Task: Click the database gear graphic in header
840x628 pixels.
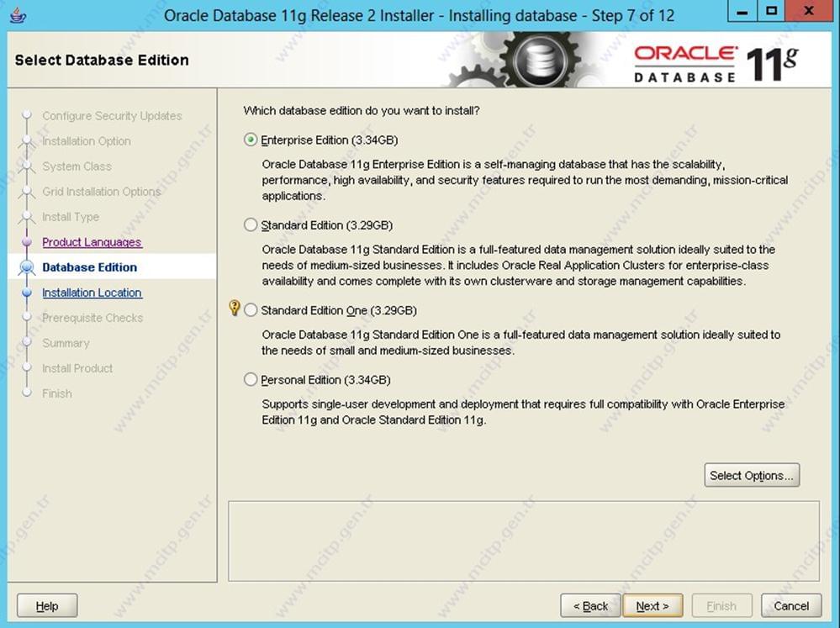Action: 541,60
